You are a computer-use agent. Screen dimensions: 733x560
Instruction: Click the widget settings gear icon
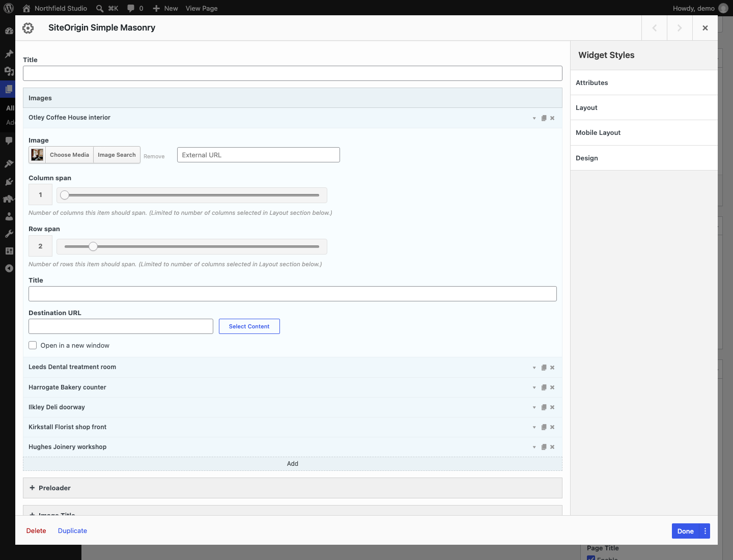click(x=28, y=28)
